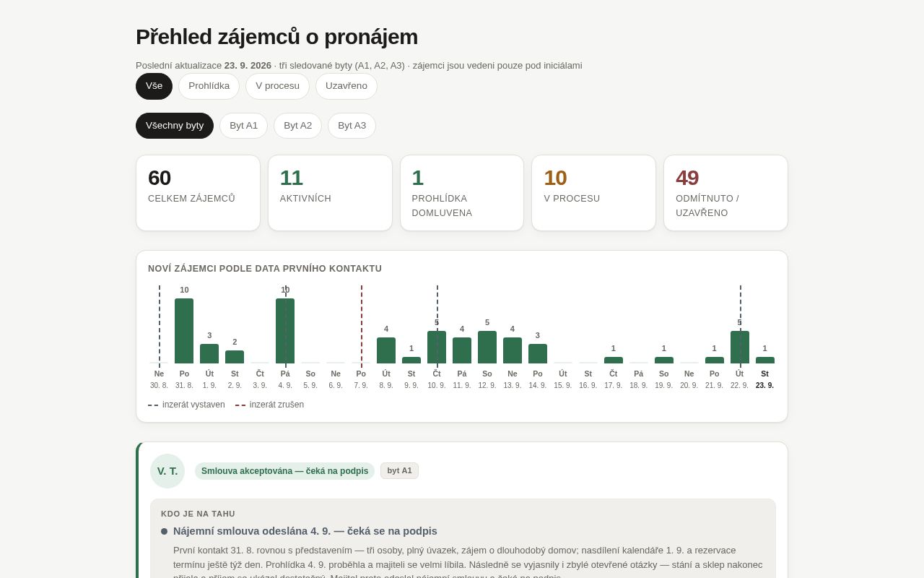Click the "inzerát zrušen" legend entry
This screenshot has height=578, width=924.
(x=269, y=405)
